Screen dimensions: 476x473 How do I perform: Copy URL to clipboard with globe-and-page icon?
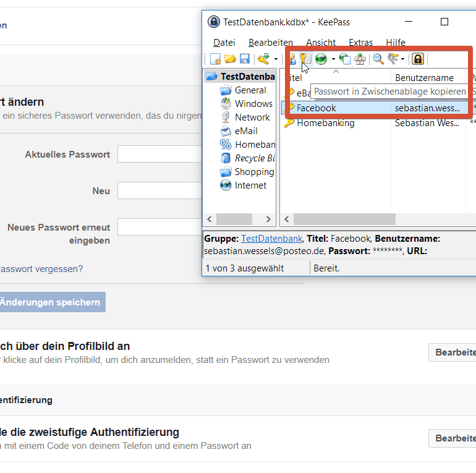pos(345,59)
